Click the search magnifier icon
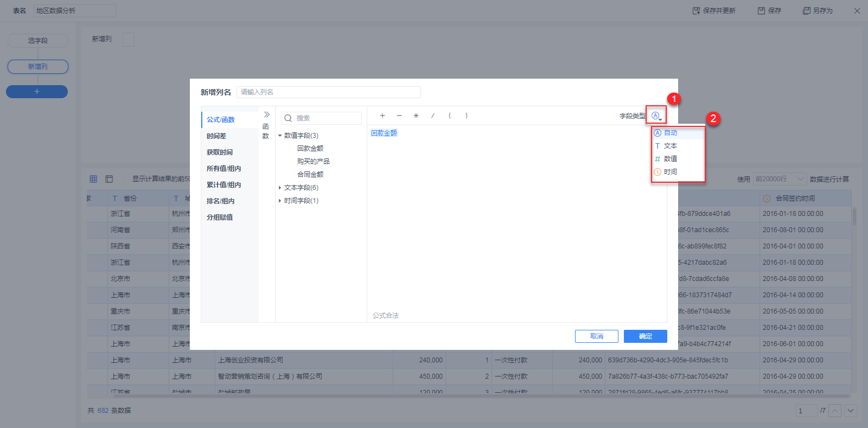Viewport: 868px width, 428px height. point(289,118)
